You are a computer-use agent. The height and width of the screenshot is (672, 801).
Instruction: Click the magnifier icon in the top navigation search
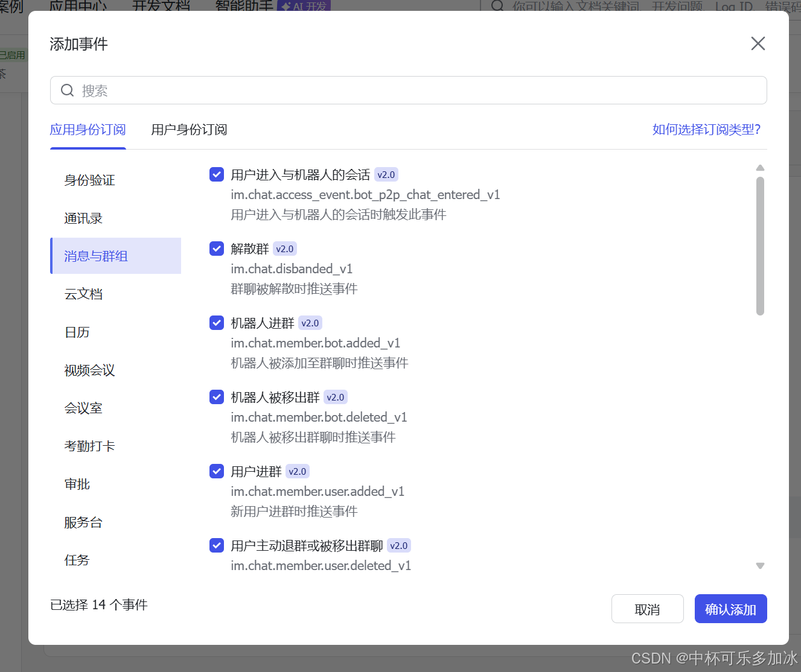[497, 6]
